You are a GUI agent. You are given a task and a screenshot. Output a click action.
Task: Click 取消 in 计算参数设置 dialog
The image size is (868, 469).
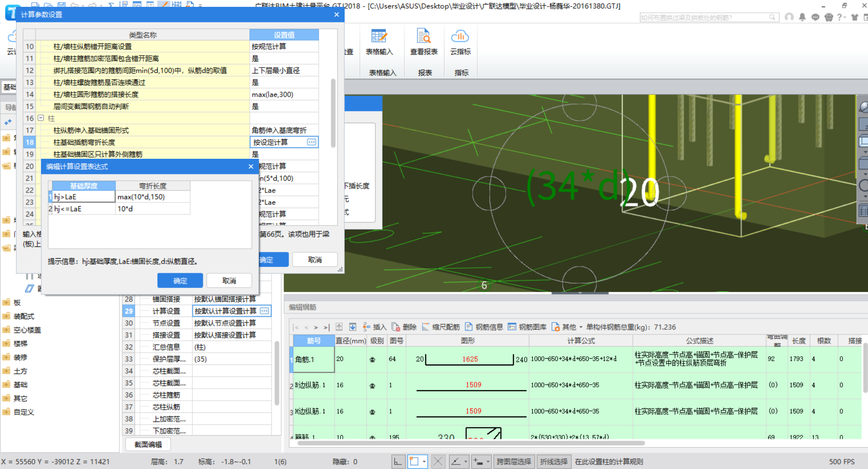point(315,260)
